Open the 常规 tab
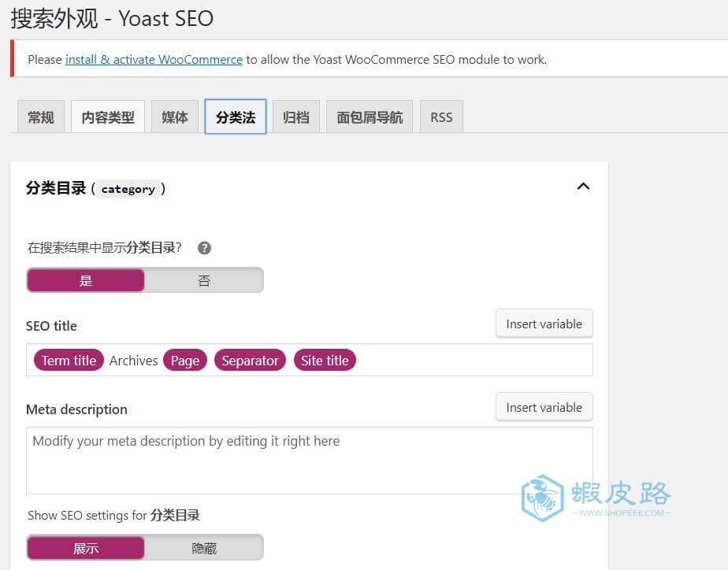 (x=41, y=117)
